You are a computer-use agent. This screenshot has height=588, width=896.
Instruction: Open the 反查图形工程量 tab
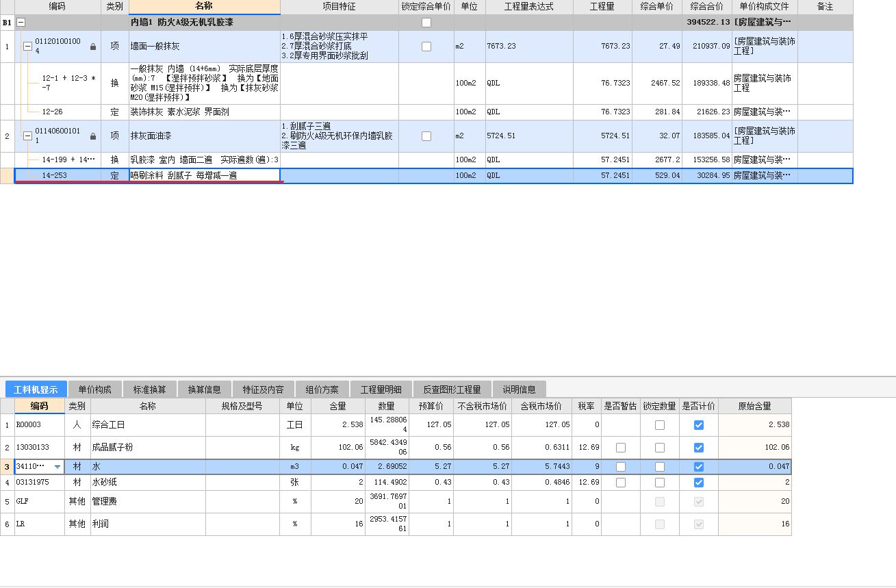click(452, 389)
